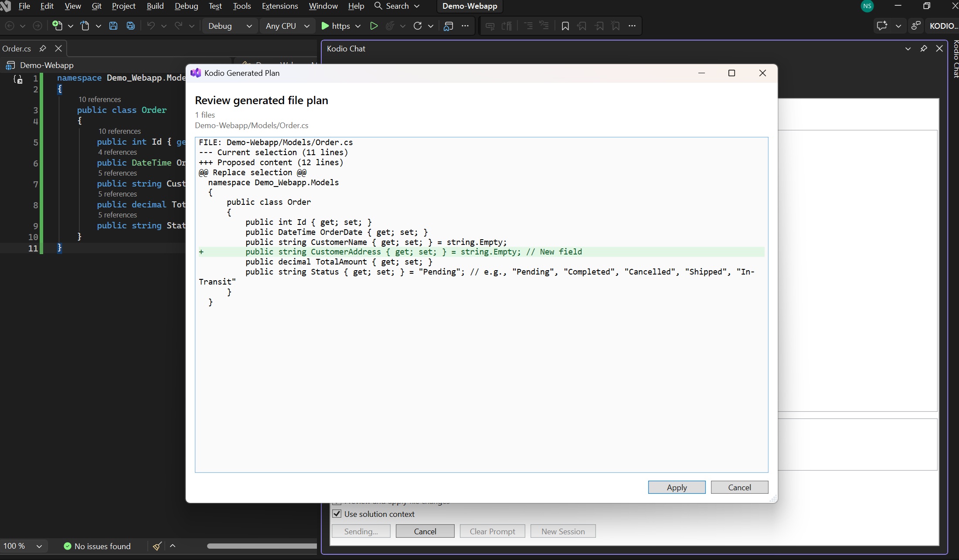Image resolution: width=959 pixels, height=560 pixels.
Task: Toggle a bookmark with the bookmark icon
Action: coord(565,26)
